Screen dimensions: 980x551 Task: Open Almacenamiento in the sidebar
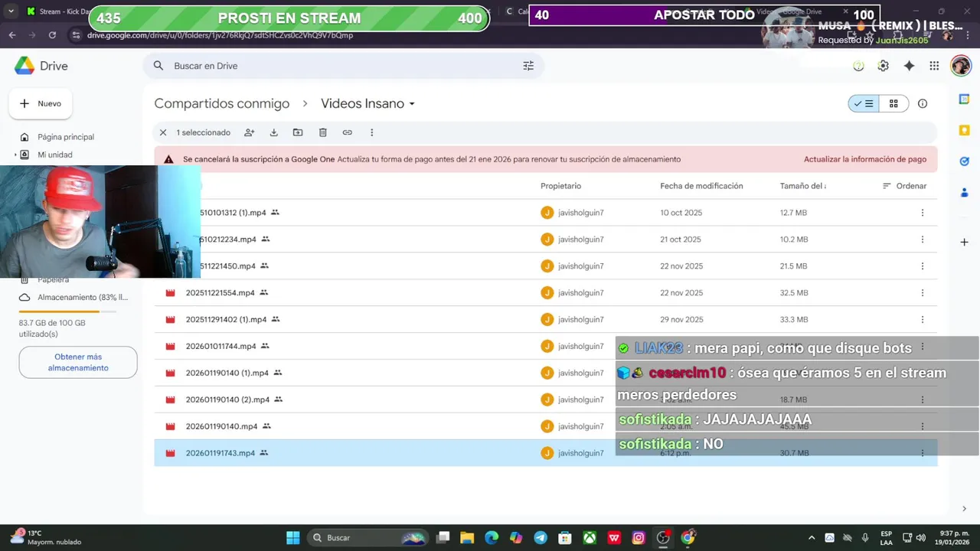click(x=73, y=297)
